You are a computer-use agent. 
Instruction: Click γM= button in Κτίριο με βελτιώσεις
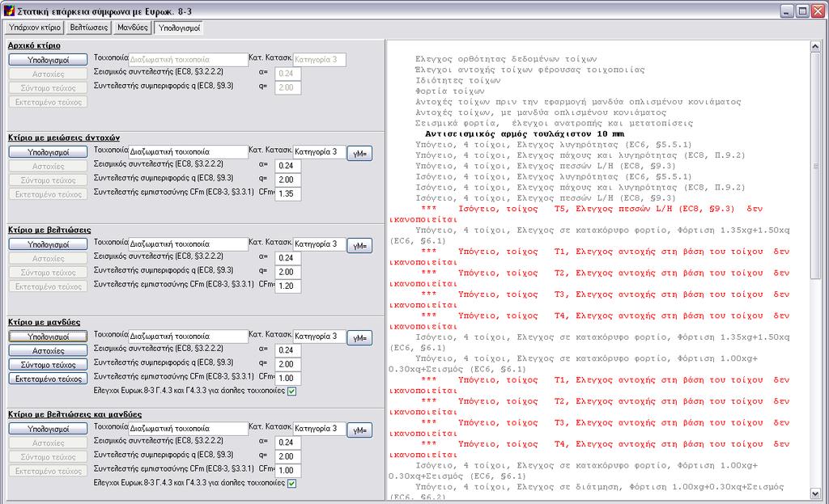coord(359,246)
